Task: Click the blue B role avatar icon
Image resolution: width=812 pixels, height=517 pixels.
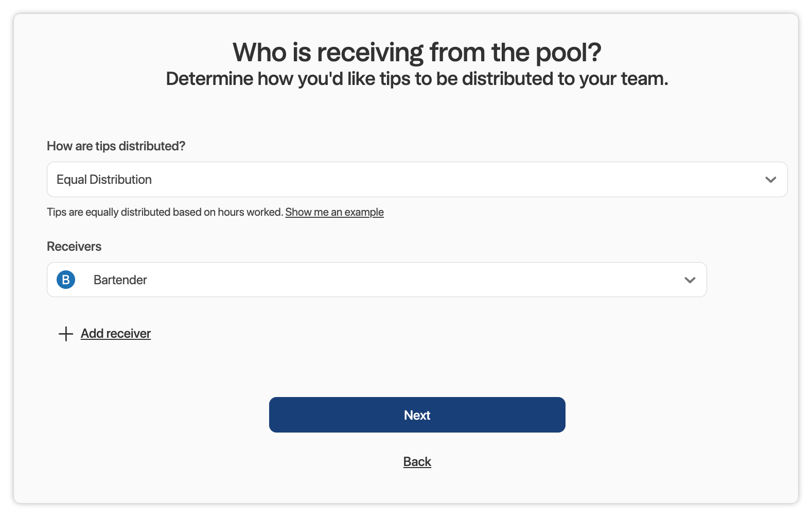Action: [x=66, y=280]
